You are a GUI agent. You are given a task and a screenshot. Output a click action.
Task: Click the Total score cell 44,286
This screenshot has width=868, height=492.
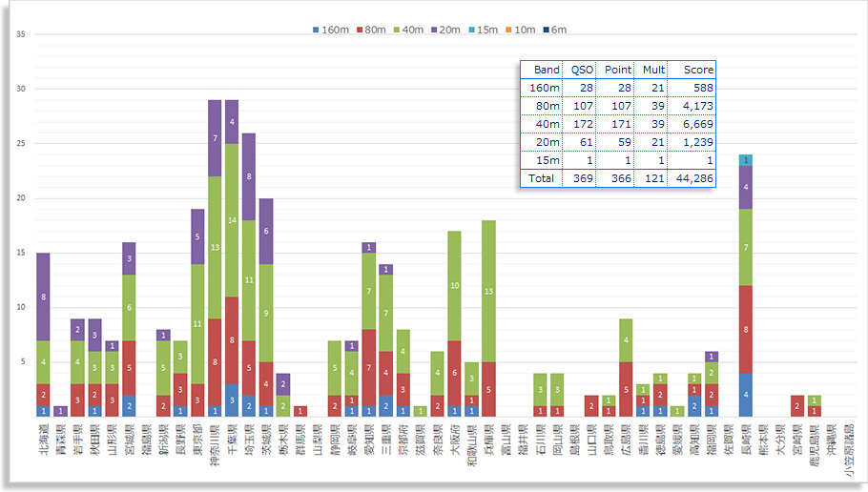click(x=692, y=177)
